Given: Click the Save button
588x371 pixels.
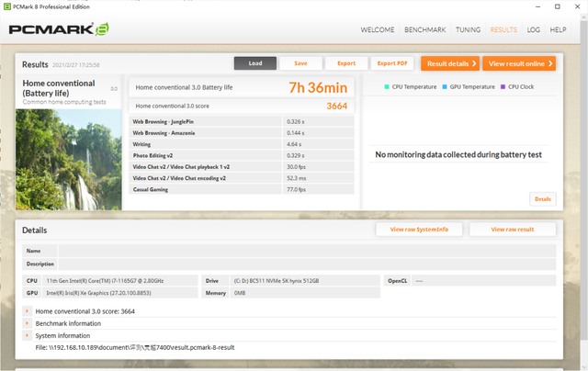Looking at the screenshot, I should (300, 63).
